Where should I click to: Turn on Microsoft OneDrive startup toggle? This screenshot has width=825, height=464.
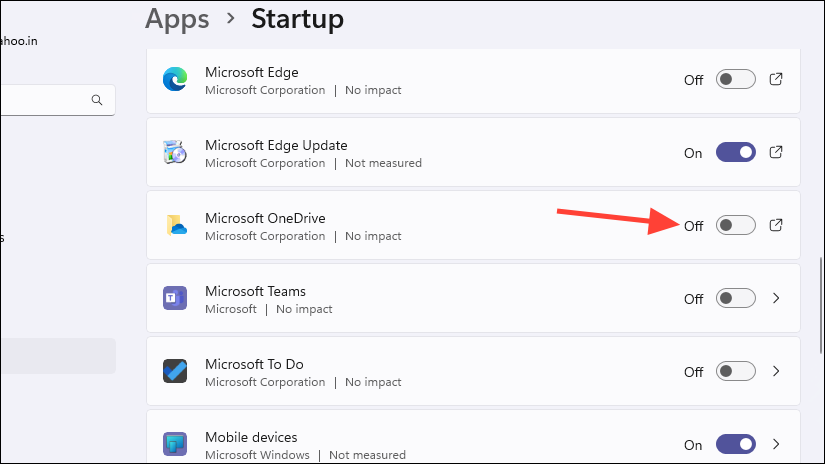(736, 225)
